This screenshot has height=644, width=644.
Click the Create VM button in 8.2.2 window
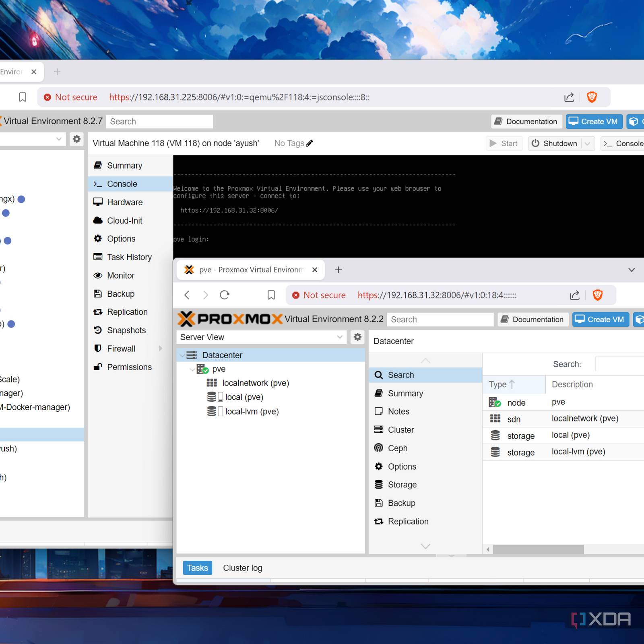pos(601,319)
